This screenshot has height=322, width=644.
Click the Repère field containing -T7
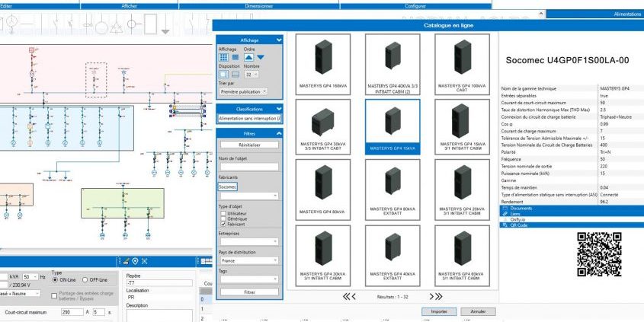tap(159, 283)
